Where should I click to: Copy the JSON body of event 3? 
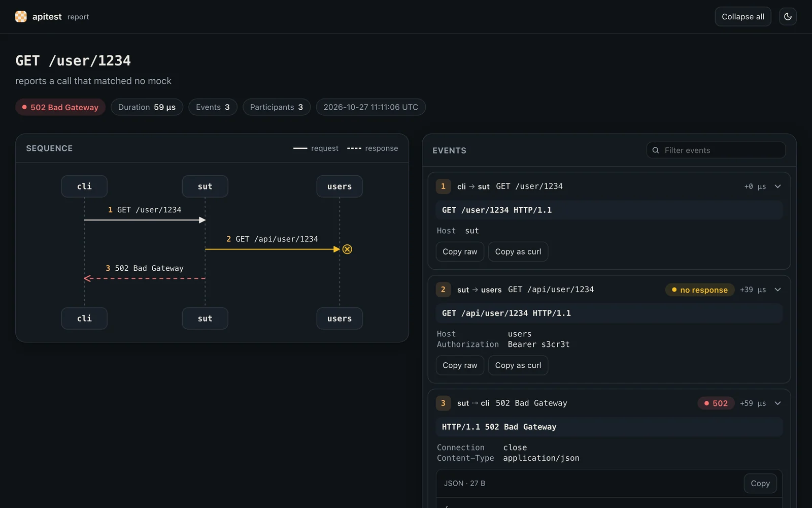(x=760, y=484)
